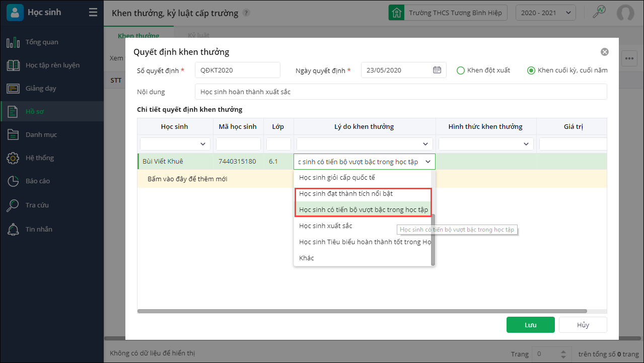Click the Hệ thống gear icon
The width and height of the screenshot is (644, 363).
tap(13, 158)
